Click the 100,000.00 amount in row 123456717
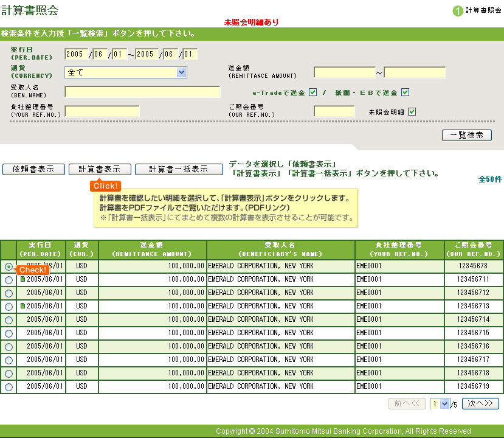 [186, 359]
